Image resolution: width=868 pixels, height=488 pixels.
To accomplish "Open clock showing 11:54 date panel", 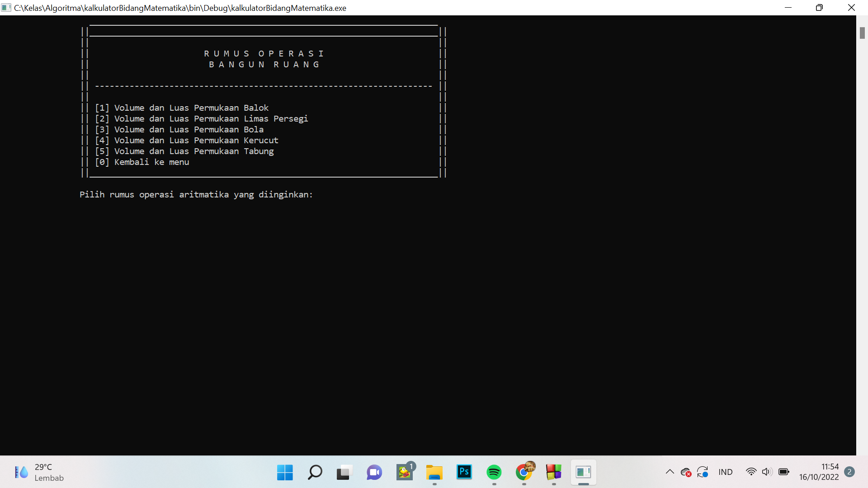I will 818,472.
